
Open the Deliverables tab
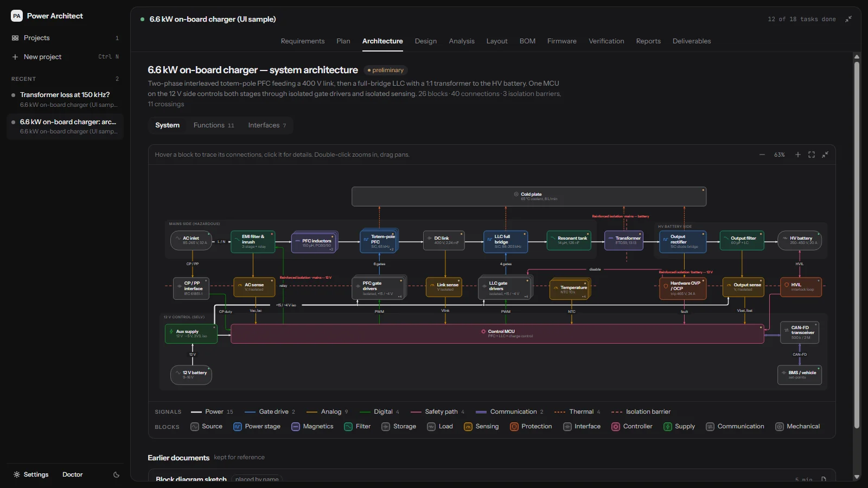coord(692,41)
